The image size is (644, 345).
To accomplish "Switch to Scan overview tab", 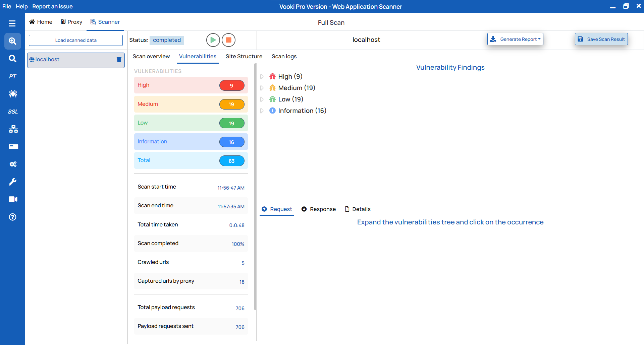I will pyautogui.click(x=151, y=56).
